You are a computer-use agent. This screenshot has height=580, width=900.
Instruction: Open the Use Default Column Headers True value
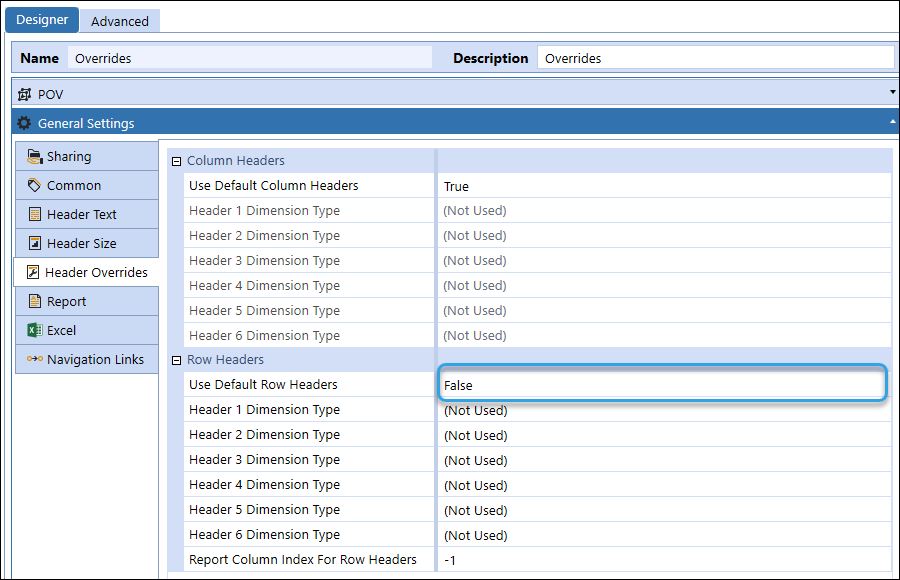[x=664, y=186]
